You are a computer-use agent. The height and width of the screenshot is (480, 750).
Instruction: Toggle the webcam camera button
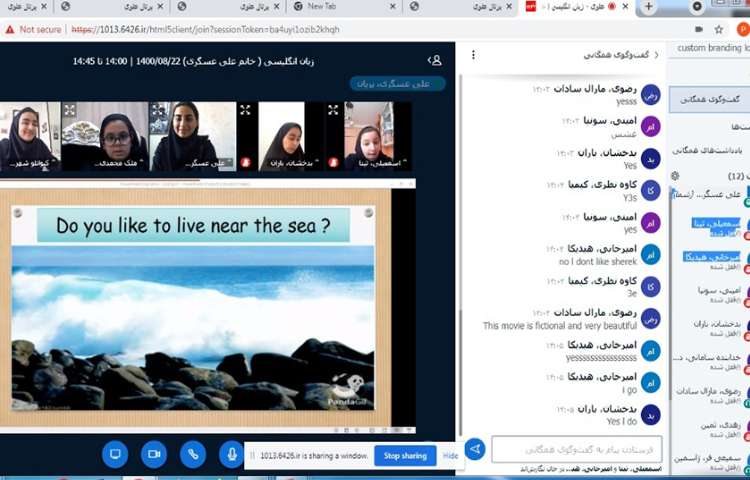coord(154,454)
